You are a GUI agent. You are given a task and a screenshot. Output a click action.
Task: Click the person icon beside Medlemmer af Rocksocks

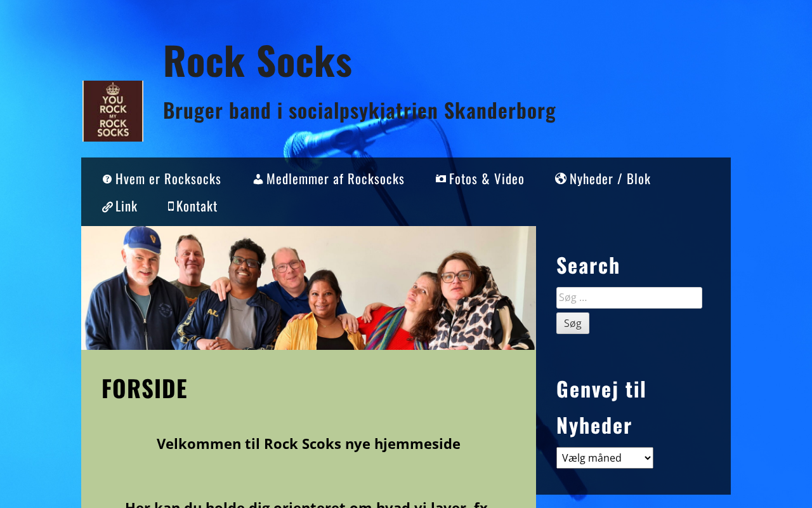[258, 179]
